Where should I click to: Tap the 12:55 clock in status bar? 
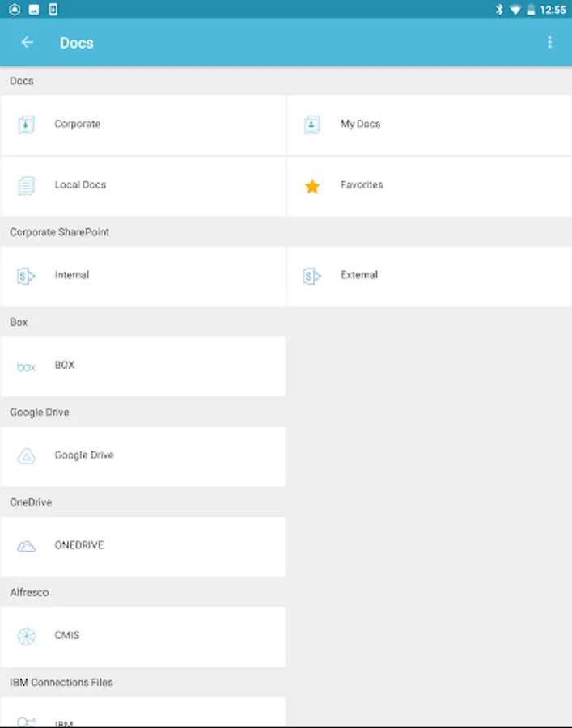553,10
